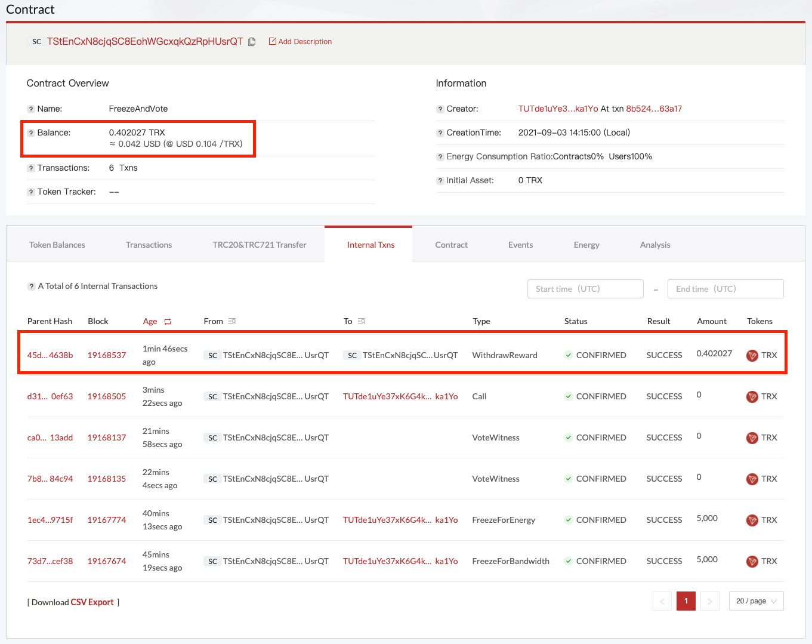
Task: Click the help icon beside internal transactions total
Action: [31, 286]
